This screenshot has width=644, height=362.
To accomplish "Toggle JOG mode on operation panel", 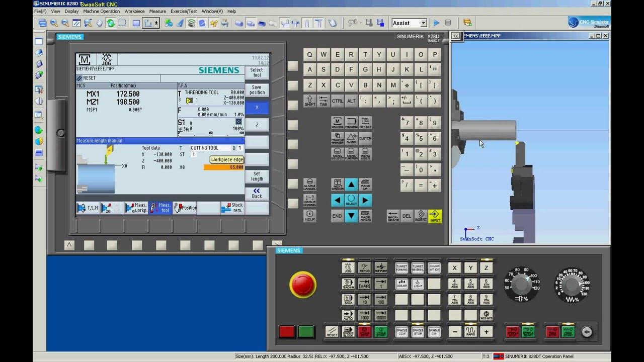I will (x=348, y=267).
